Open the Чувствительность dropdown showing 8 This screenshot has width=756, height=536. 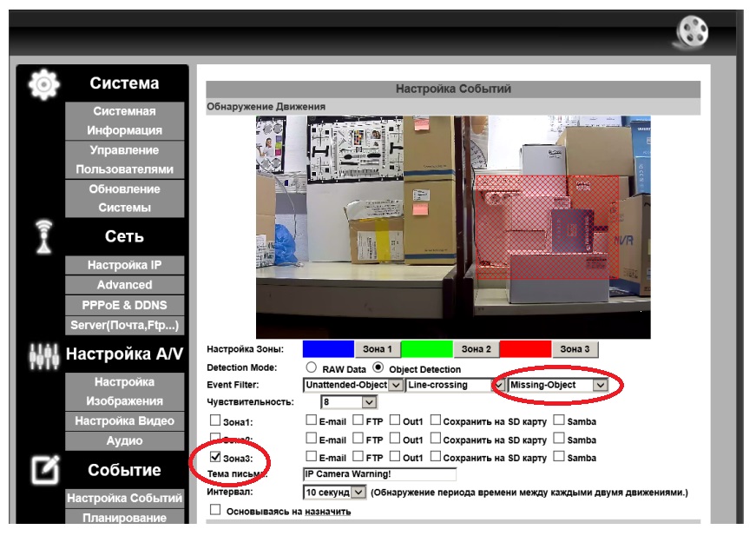349,402
